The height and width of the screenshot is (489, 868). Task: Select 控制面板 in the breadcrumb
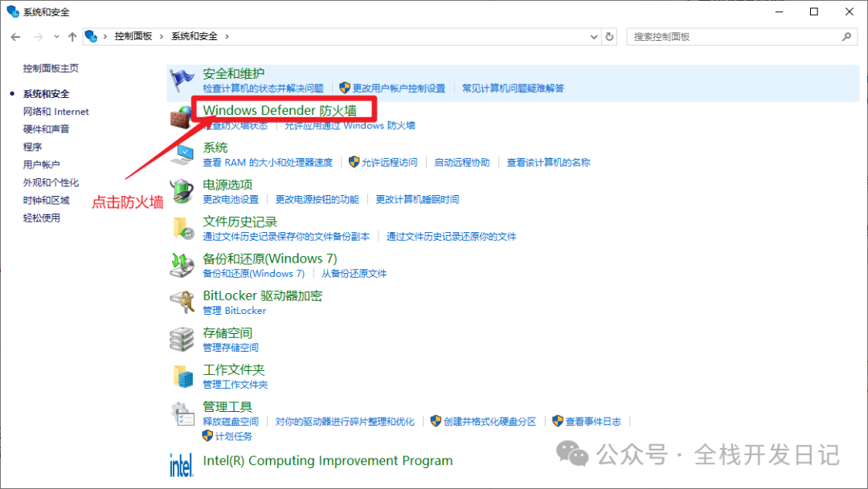coord(133,36)
